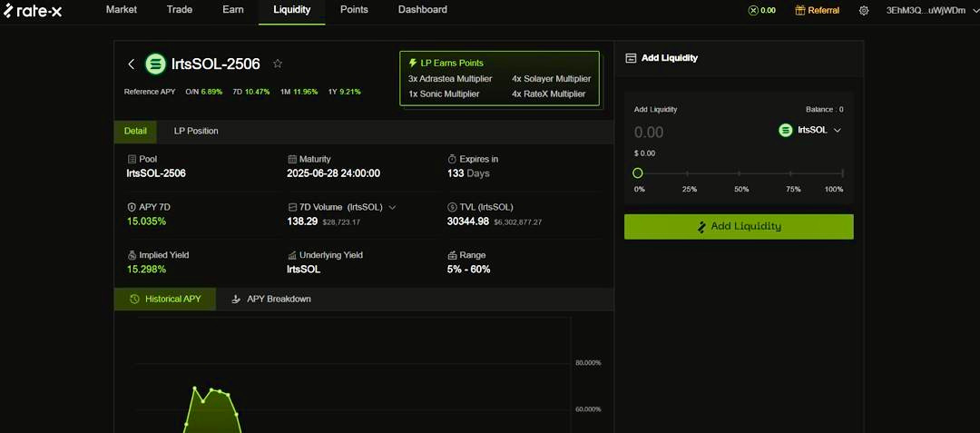Select the APY Breakdown tab
Screen dimensions: 980x433
[x=270, y=300]
